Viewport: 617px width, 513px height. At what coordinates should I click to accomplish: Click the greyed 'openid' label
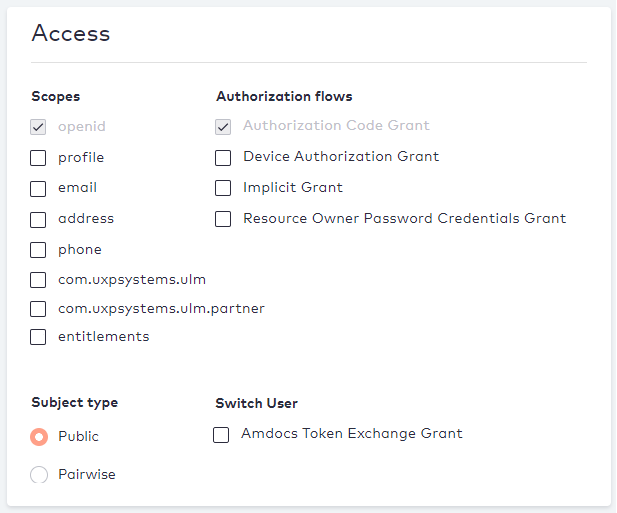click(82, 127)
